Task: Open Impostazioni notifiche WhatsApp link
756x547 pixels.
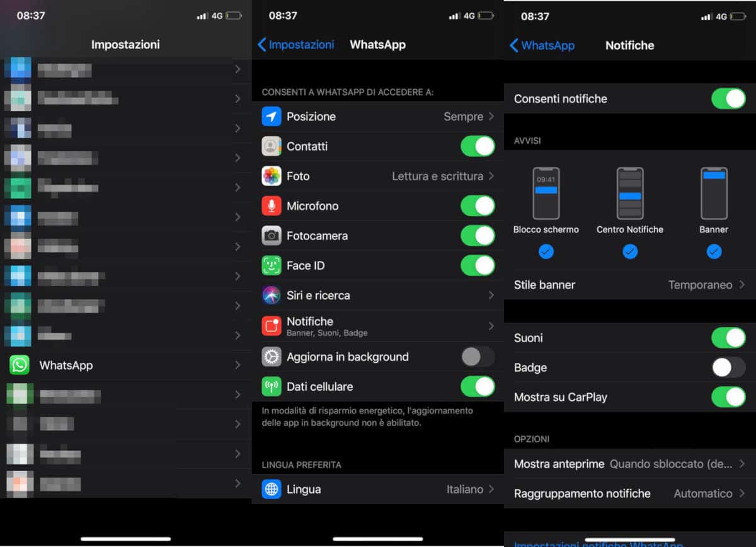Action: pyautogui.click(x=598, y=543)
